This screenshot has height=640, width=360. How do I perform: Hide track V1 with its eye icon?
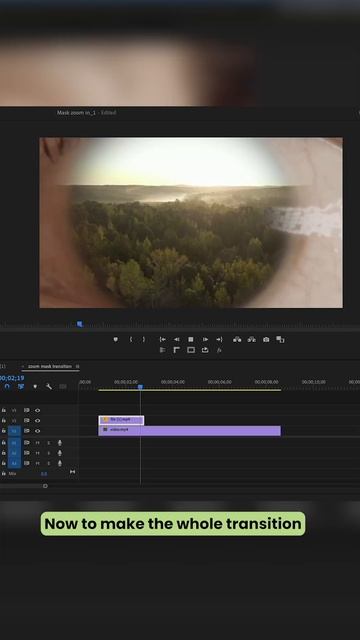pos(38,431)
